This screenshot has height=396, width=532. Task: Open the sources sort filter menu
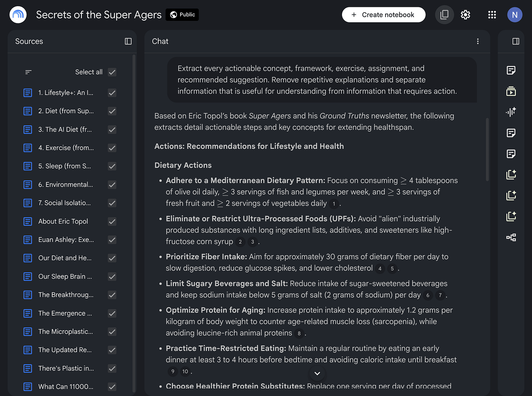pos(28,72)
